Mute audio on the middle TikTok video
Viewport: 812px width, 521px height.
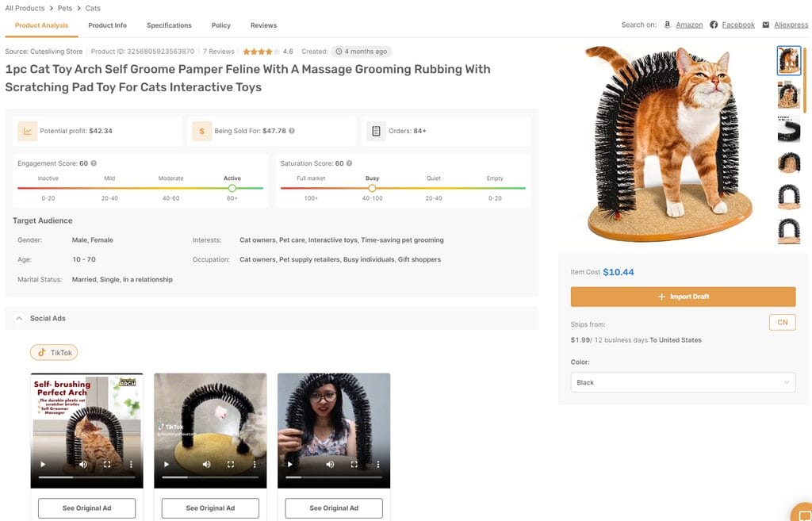[206, 465]
